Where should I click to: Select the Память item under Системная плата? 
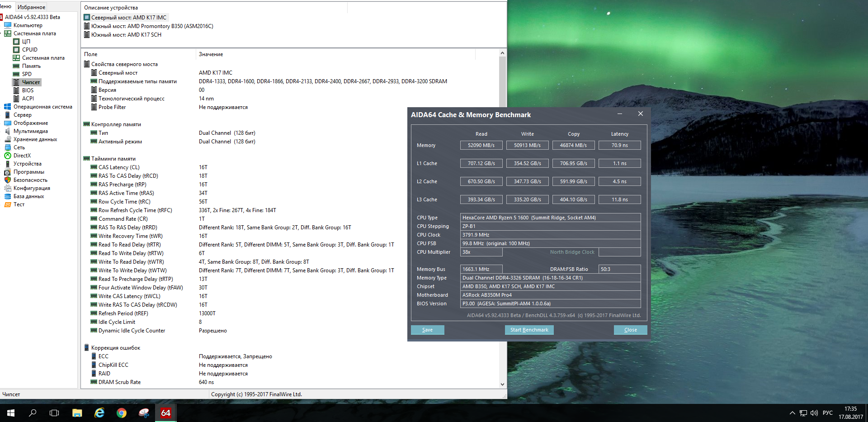click(x=31, y=66)
